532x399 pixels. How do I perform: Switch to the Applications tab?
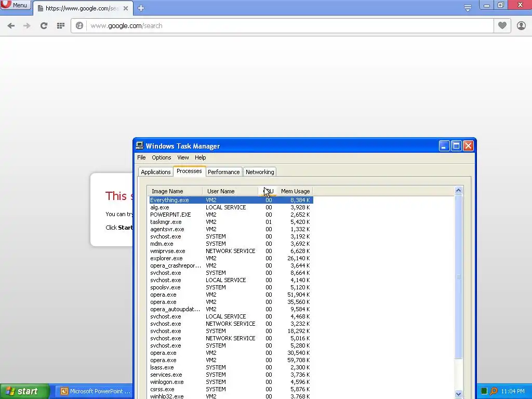(x=156, y=172)
